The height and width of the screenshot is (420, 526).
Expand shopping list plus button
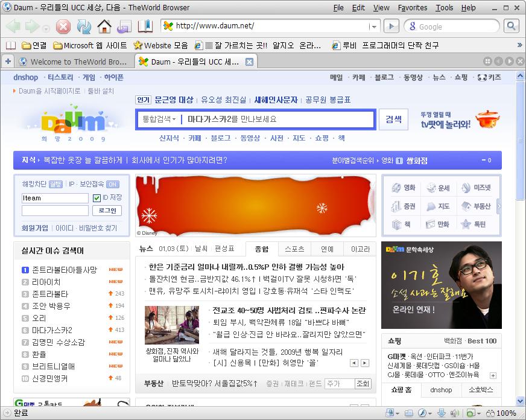point(493,375)
